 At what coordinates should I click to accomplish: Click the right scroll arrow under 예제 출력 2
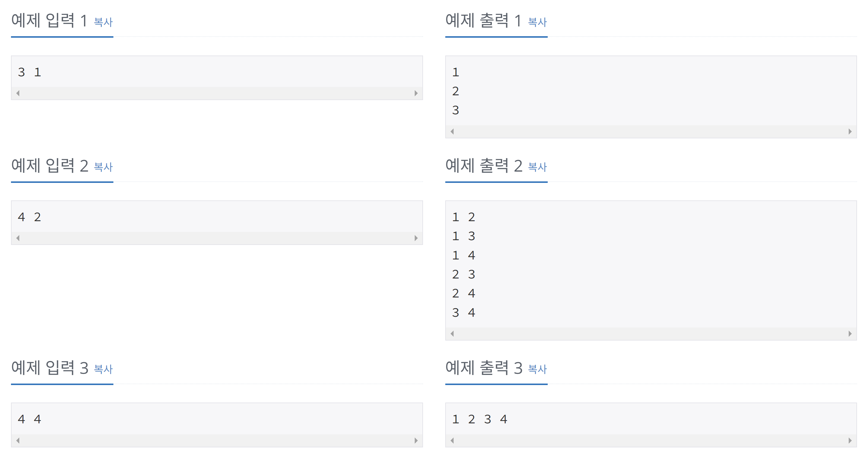click(850, 333)
